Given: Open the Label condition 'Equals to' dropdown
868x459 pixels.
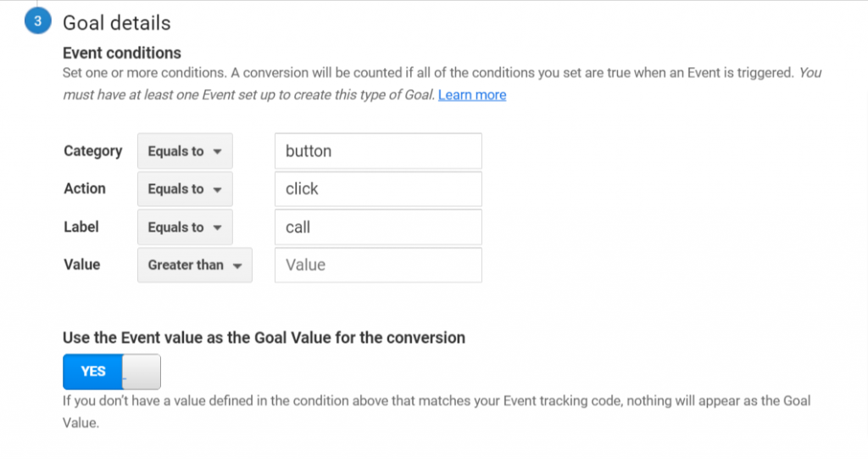Looking at the screenshot, I should pyautogui.click(x=185, y=227).
